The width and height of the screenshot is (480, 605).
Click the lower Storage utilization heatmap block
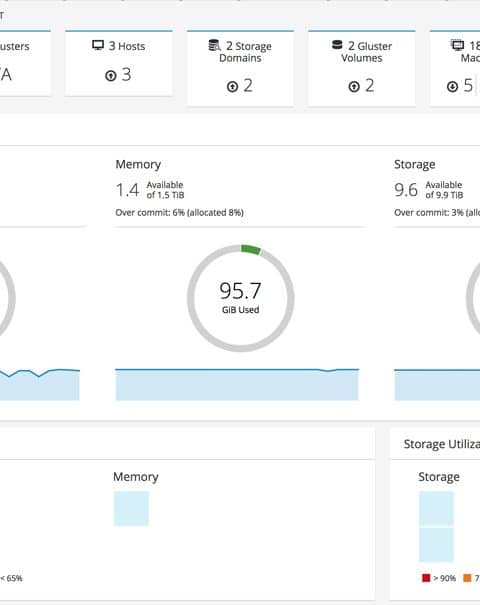point(436,545)
